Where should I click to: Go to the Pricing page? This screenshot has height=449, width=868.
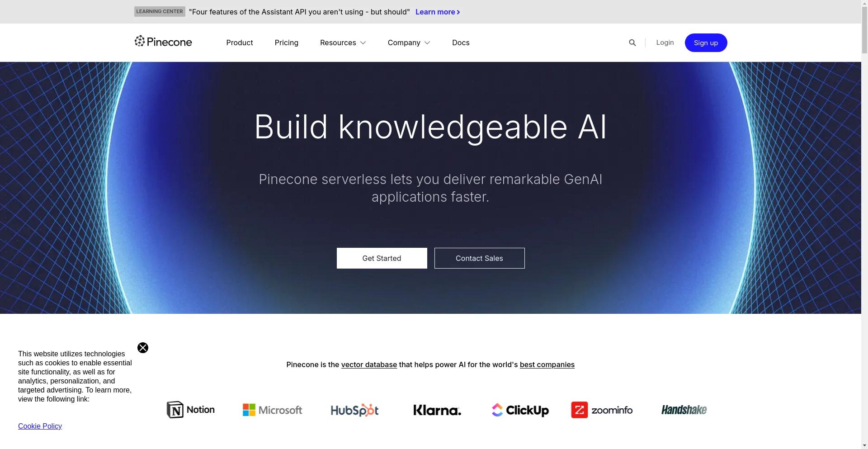pos(287,43)
